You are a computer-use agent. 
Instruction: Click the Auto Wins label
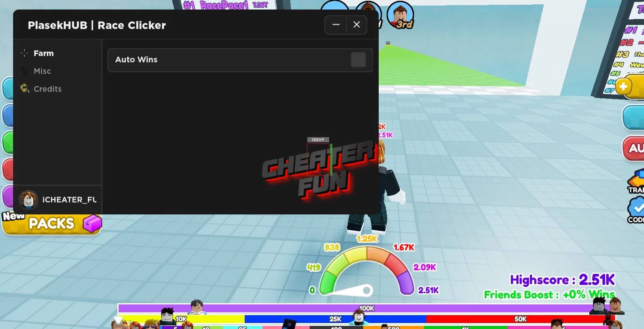coord(136,59)
